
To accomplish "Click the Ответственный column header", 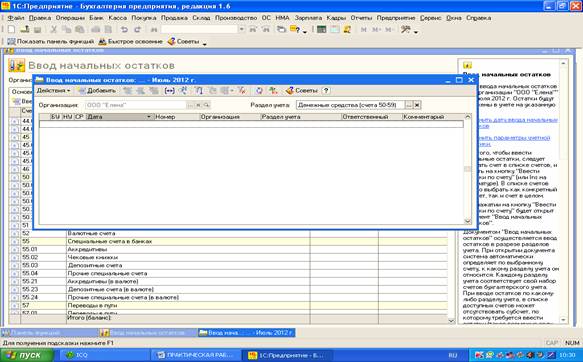I will coord(371,117).
